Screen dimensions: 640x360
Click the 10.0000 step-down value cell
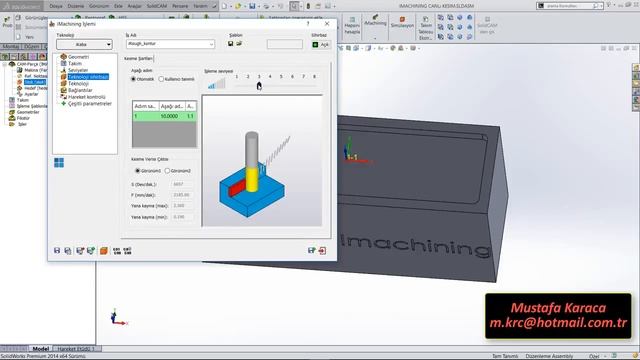169,116
